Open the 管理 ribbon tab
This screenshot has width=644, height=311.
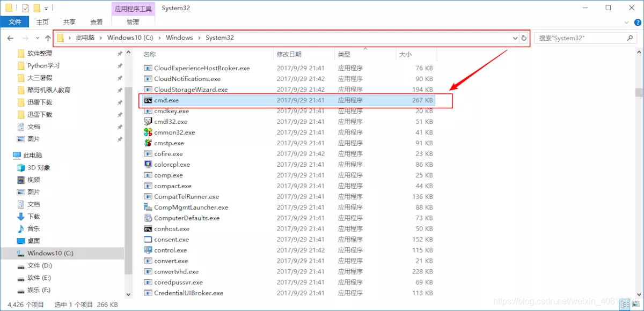133,22
